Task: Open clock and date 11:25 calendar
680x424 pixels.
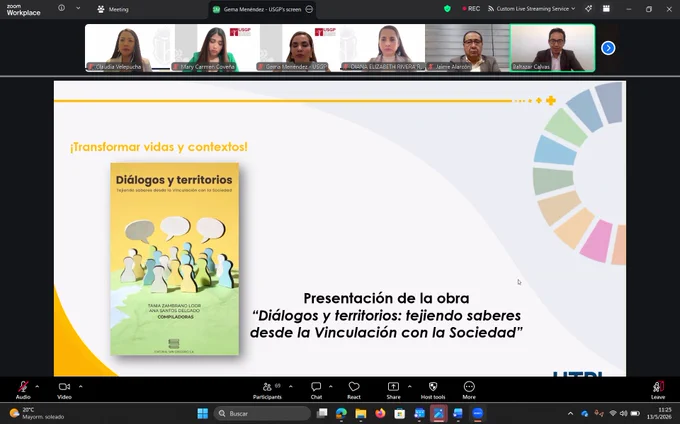Action: 659,413
